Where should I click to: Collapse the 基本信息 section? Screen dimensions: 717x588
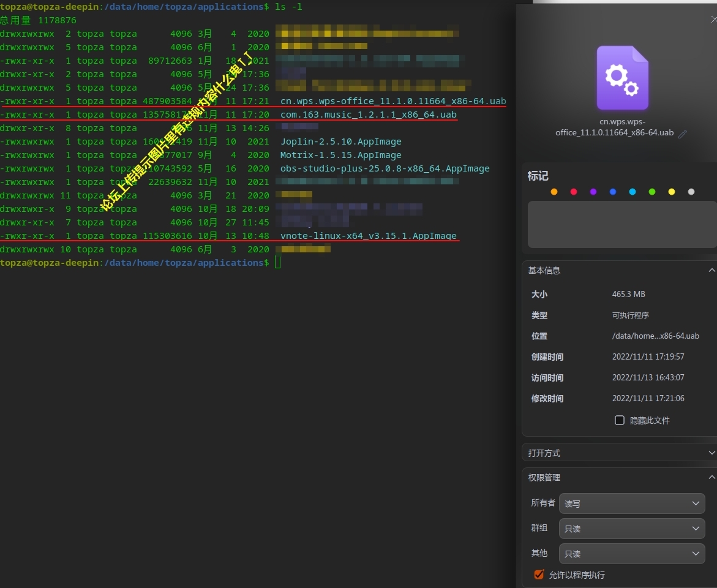(x=711, y=270)
